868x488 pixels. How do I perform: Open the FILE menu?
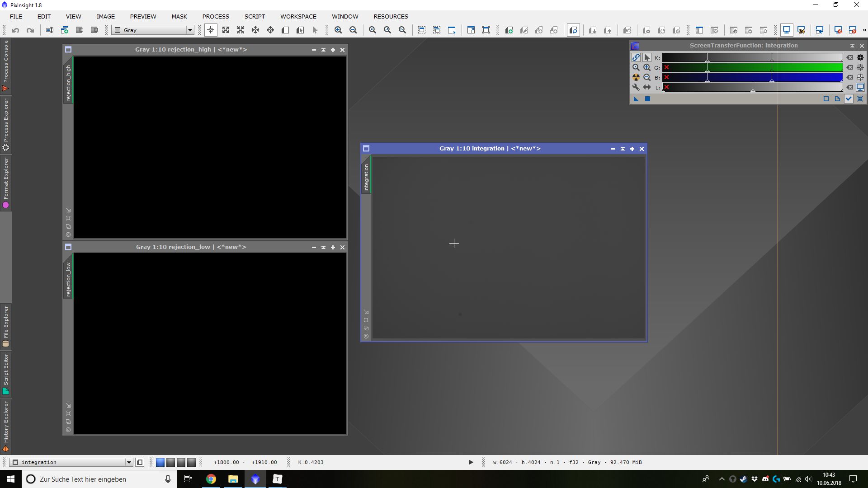coord(16,16)
